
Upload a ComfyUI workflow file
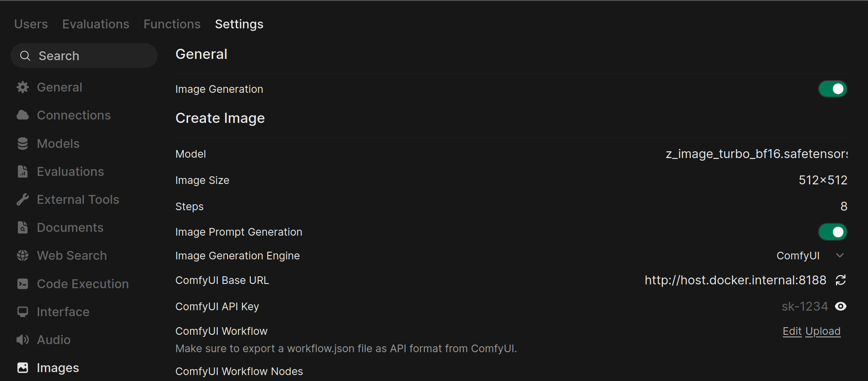tap(823, 331)
